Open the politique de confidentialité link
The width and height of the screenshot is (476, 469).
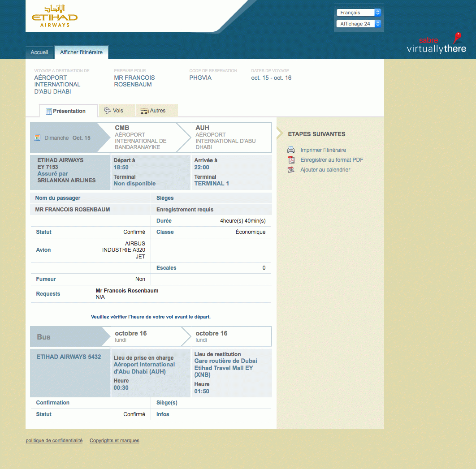point(54,441)
